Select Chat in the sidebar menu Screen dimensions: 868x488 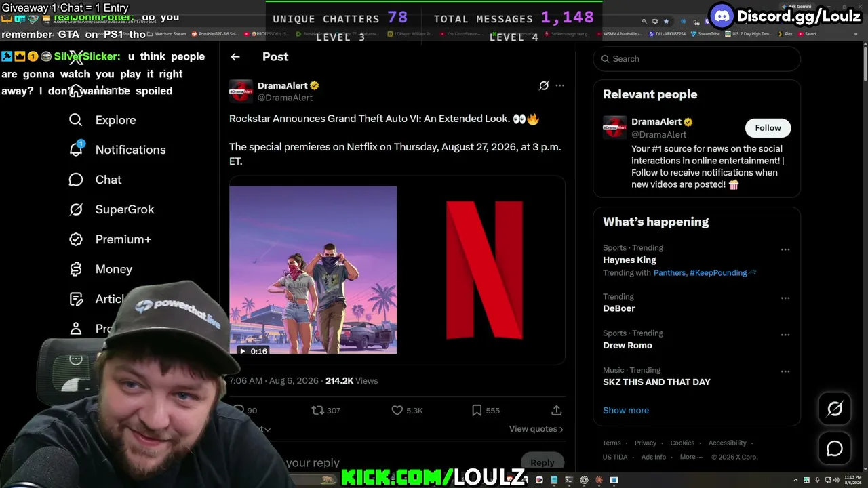coord(108,180)
